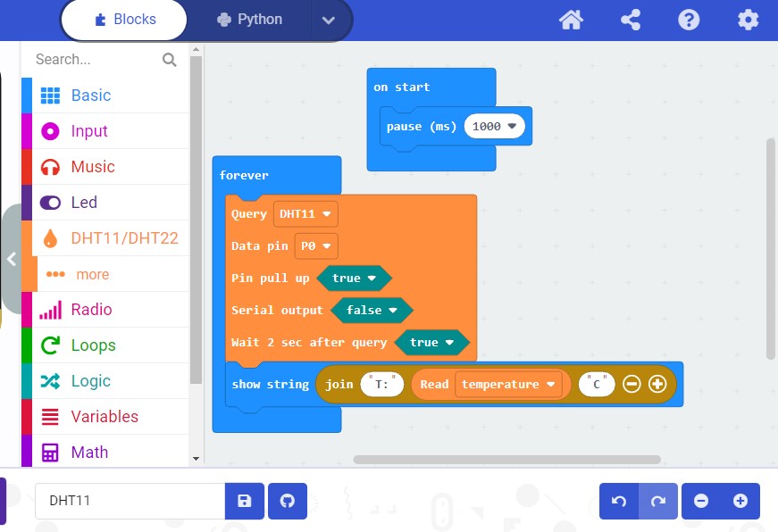This screenshot has height=532, width=778.
Task: Click the toolbox scroll down arrow
Action: click(x=196, y=459)
